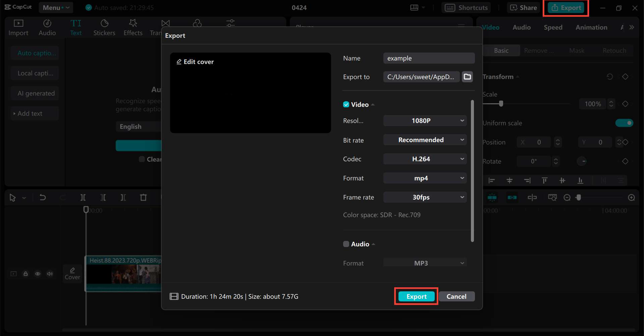Open the Shortcuts button in the title bar
Screen dimensions: 644x336
pyautogui.click(x=466, y=8)
